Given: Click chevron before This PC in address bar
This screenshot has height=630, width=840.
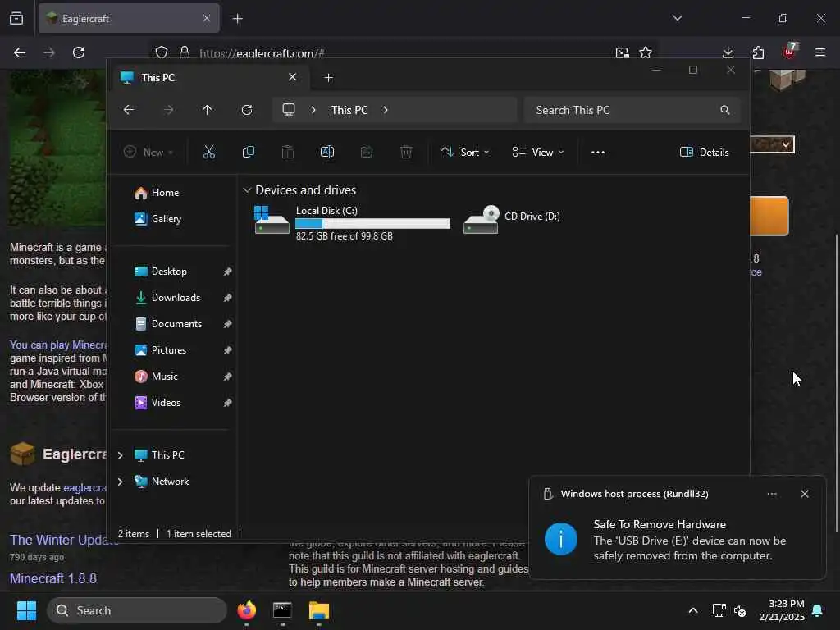Looking at the screenshot, I should click(x=313, y=110).
